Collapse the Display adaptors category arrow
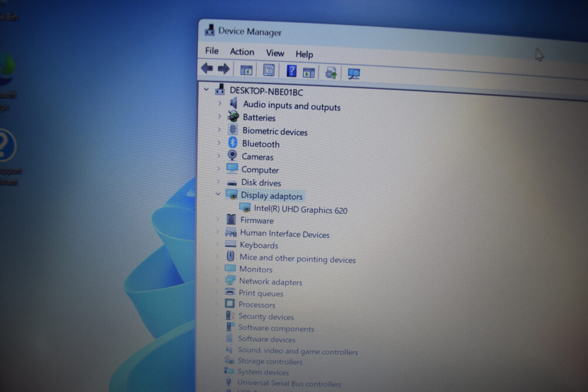588x392 pixels. tap(218, 194)
